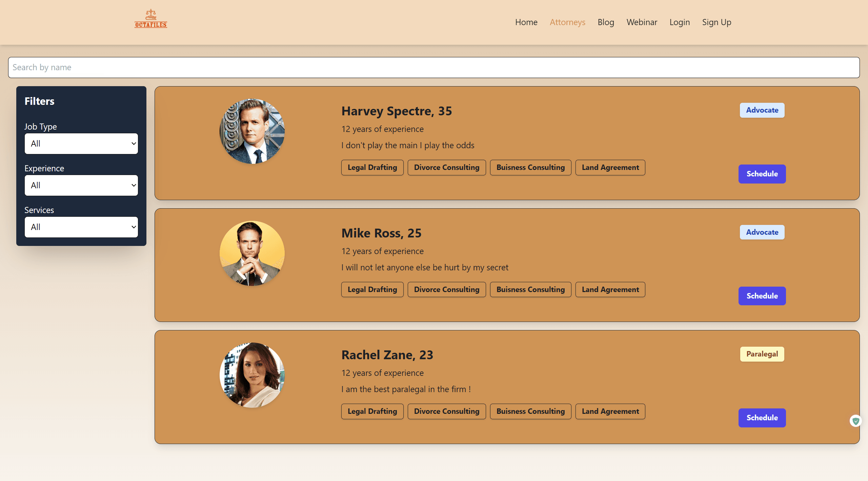Open Rachel Zane's profile photo
This screenshot has width=868, height=481.
(x=252, y=375)
